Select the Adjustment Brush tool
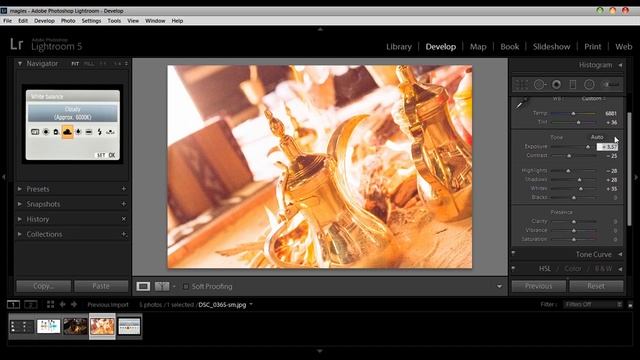 (x=611, y=84)
